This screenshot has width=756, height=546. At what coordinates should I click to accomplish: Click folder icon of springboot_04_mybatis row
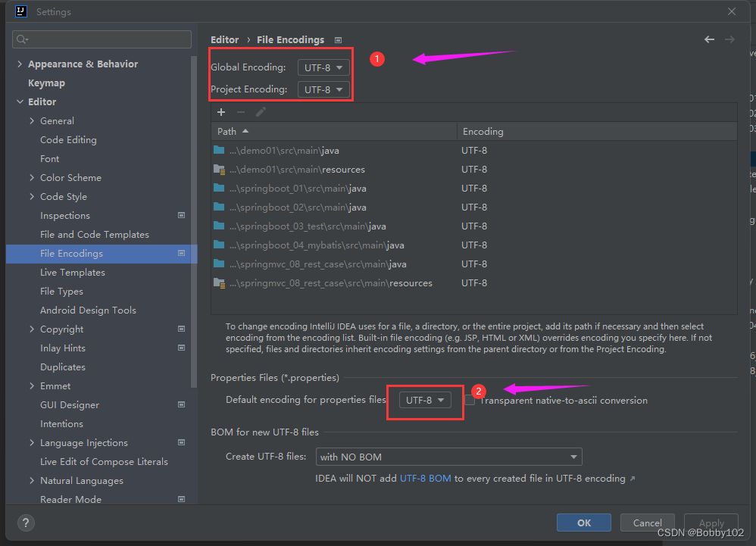point(219,245)
